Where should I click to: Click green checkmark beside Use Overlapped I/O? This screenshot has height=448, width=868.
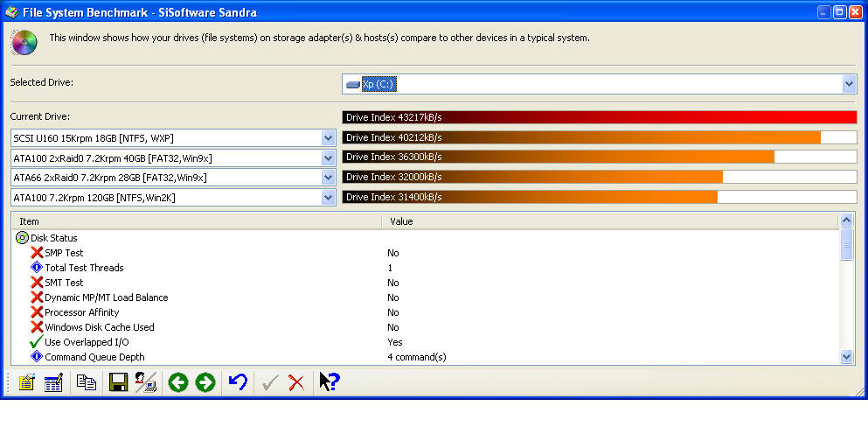(37, 341)
